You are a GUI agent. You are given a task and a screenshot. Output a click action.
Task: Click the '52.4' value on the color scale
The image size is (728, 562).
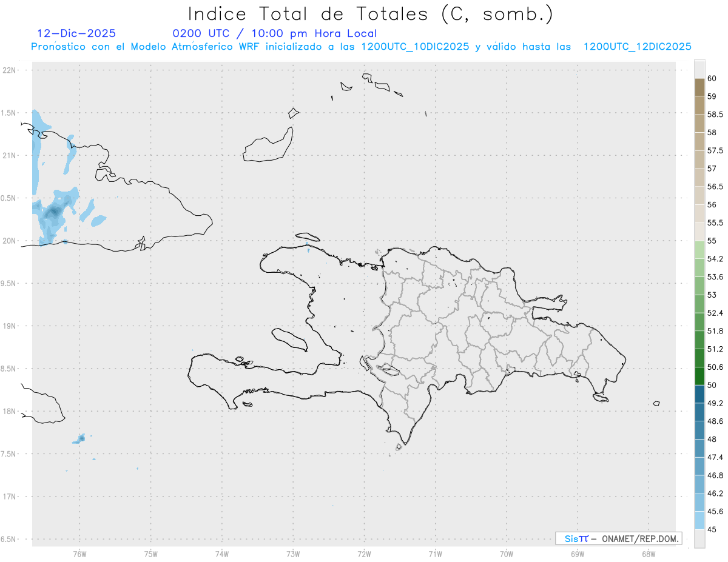tap(715, 313)
